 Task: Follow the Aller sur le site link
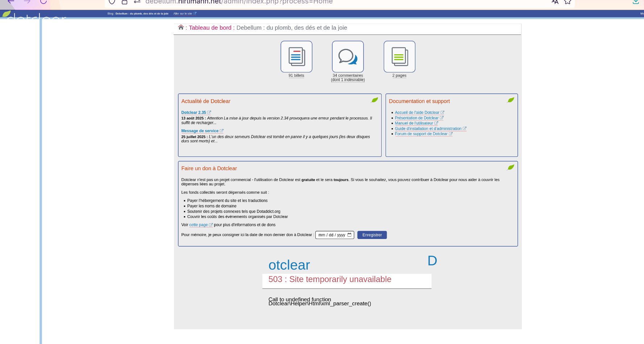point(183,14)
